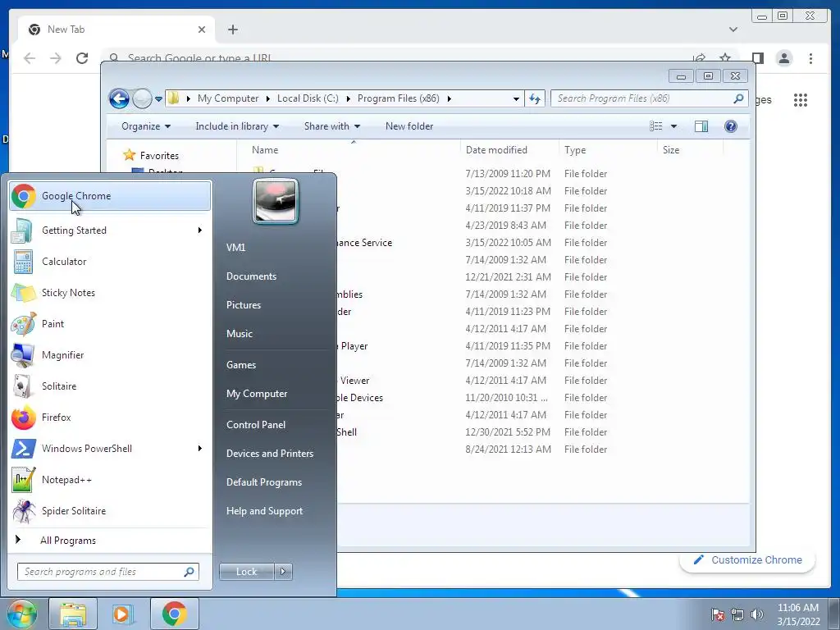Click My Computer breadcrumb in address bar
Viewport: 840px width, 630px height.
(228, 98)
